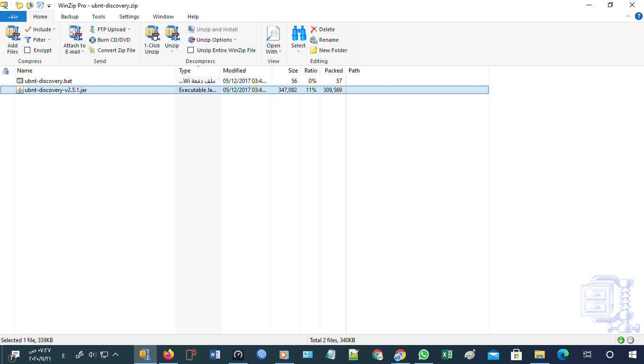Open the Help tab
Screen dimensions: 644x364
pyautogui.click(x=193, y=17)
